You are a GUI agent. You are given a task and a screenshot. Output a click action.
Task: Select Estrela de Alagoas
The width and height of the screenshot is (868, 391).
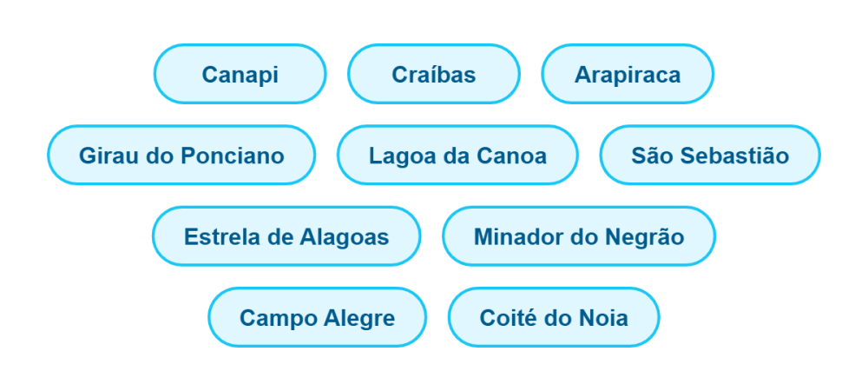pyautogui.click(x=286, y=236)
